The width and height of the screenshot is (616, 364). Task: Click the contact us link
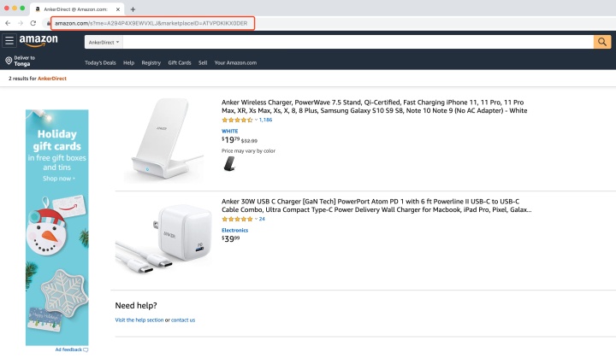click(183, 320)
